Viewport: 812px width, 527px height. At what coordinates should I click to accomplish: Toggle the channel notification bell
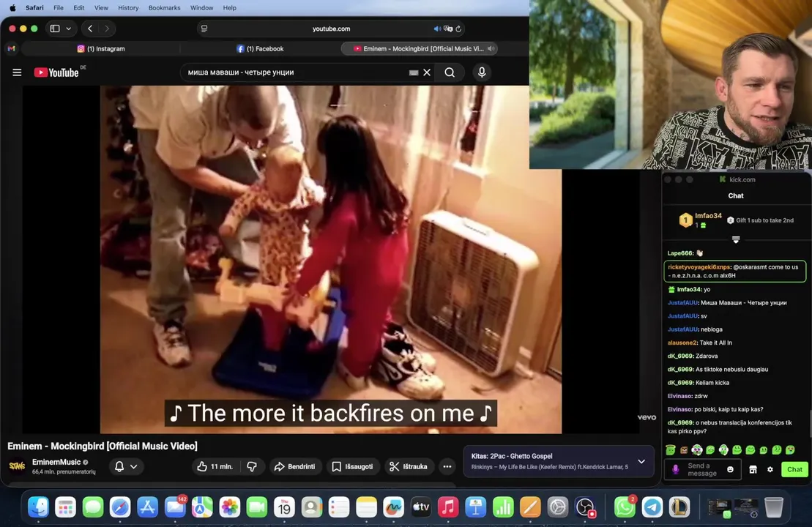click(119, 466)
